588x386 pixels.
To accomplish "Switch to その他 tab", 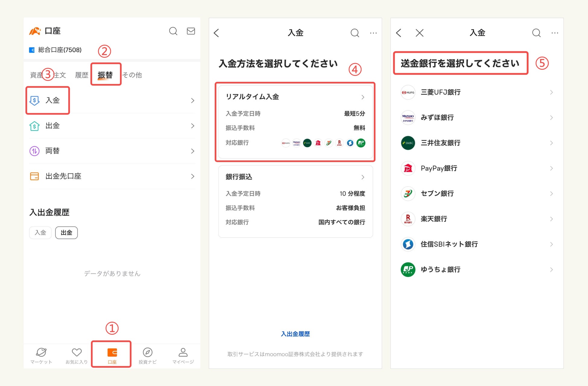I will click(x=132, y=75).
